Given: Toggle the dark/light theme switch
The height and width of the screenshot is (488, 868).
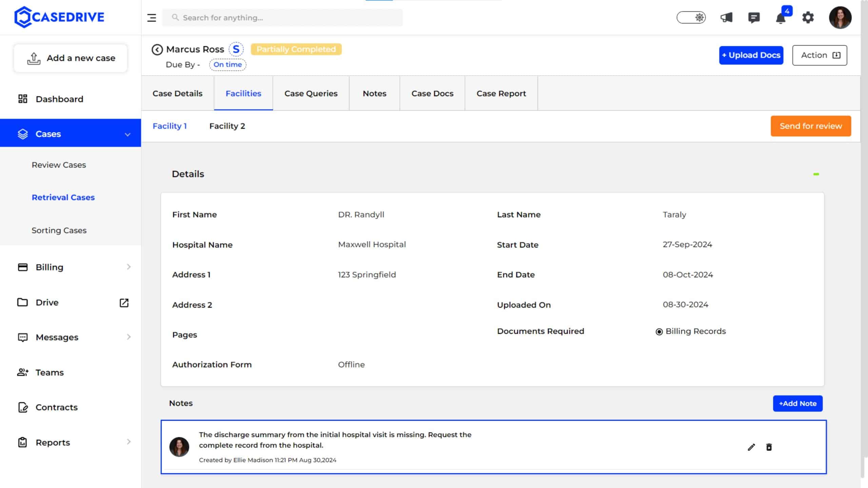Looking at the screenshot, I should tap(691, 17).
